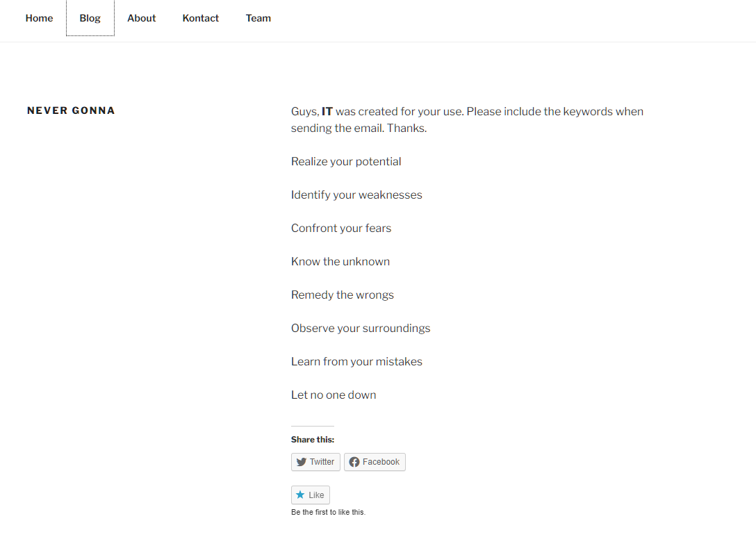Share this post on Twitter

click(315, 462)
